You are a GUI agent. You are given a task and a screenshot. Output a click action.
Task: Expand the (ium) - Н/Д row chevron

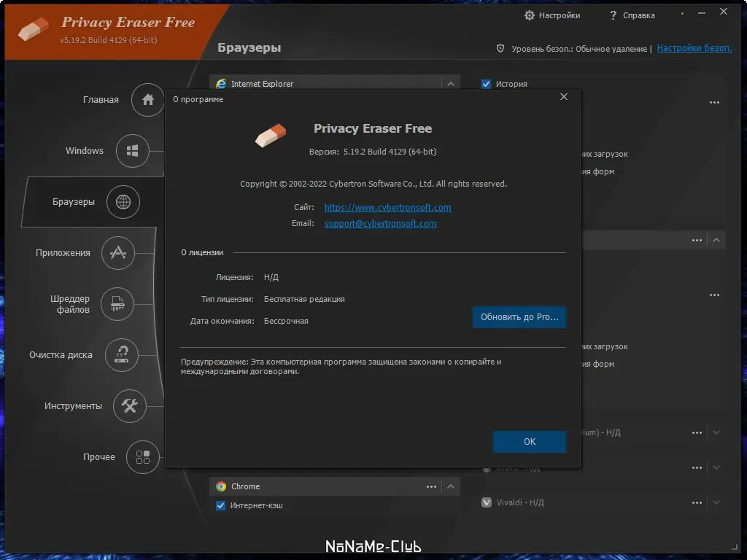coord(716,433)
